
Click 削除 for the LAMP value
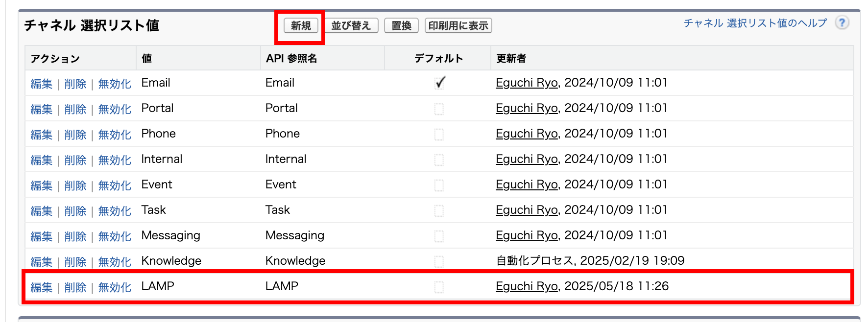(75, 287)
